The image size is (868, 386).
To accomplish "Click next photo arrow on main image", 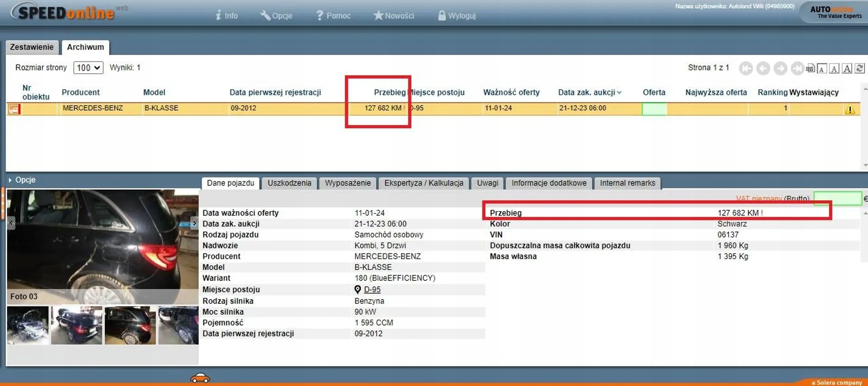I will [194, 223].
